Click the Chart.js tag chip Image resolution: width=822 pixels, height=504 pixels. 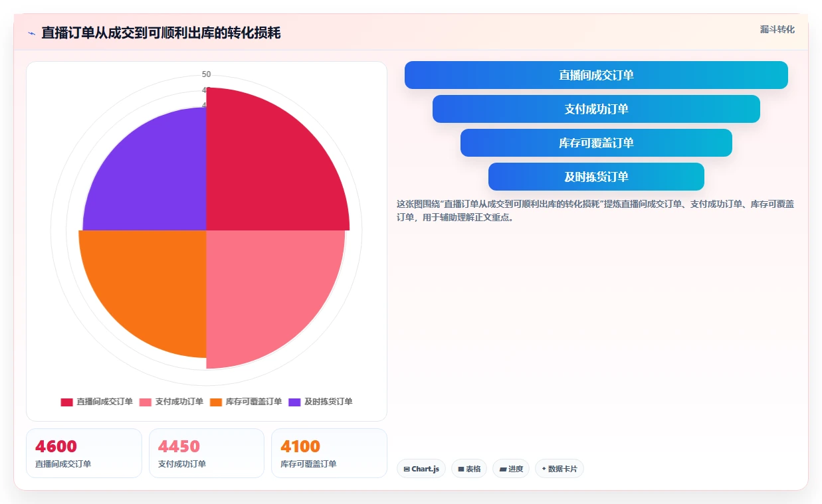(x=421, y=469)
